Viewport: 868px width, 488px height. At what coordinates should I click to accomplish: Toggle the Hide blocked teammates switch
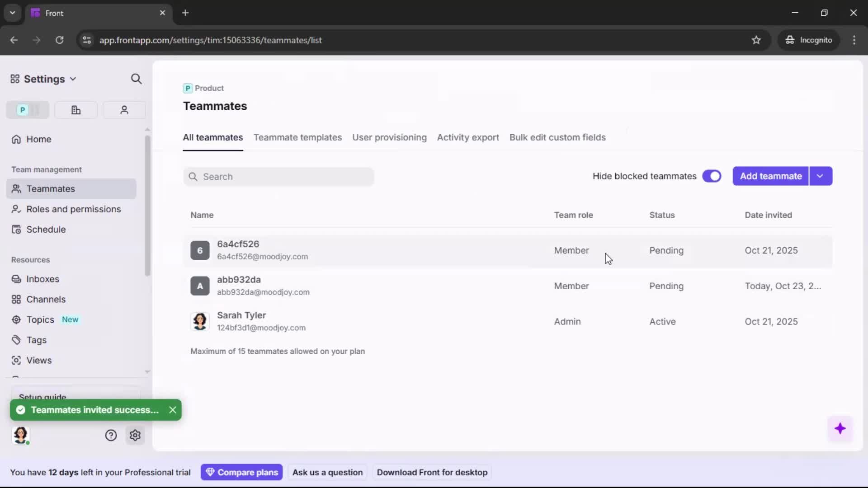[x=712, y=176]
